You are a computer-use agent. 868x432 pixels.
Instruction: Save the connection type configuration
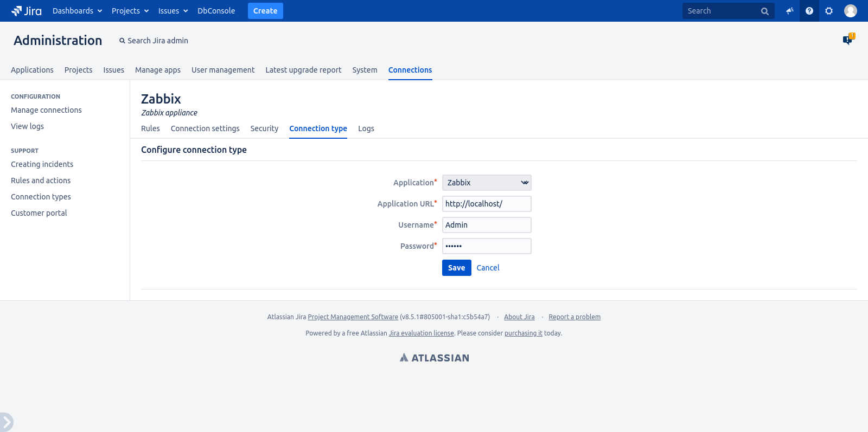click(x=457, y=268)
